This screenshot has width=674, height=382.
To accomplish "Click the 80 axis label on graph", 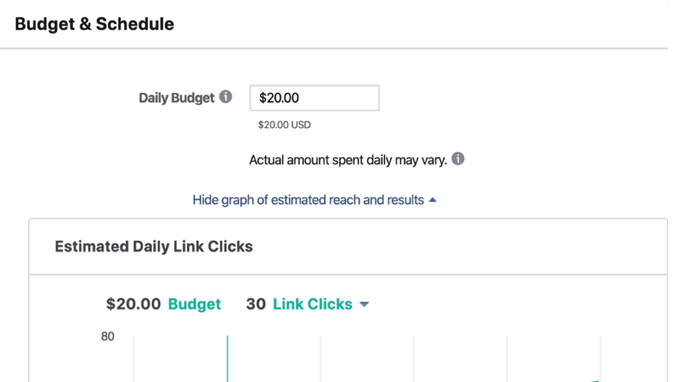I will click(107, 336).
